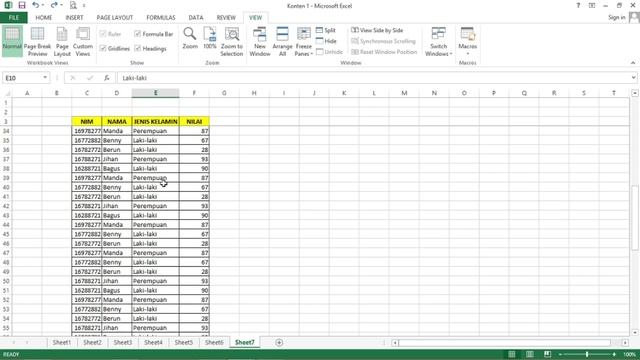Image resolution: width=640 pixels, height=360 pixels.
Task: Switch to Sheet6 tab
Action: click(x=214, y=342)
